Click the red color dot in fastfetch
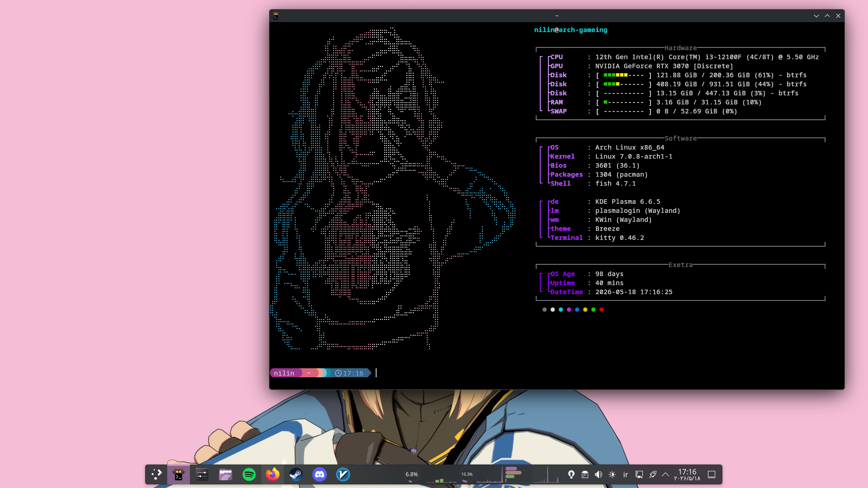Image resolution: width=868 pixels, height=488 pixels. 601,310
